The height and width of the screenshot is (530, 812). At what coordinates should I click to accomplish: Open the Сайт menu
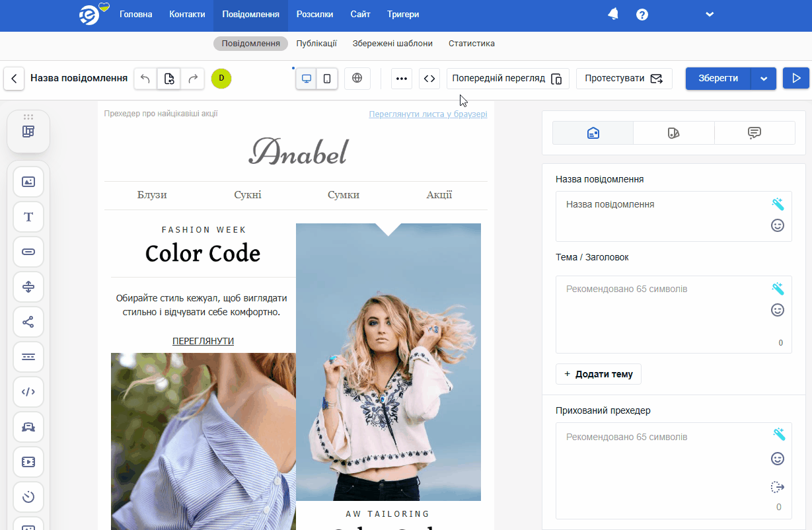point(360,15)
